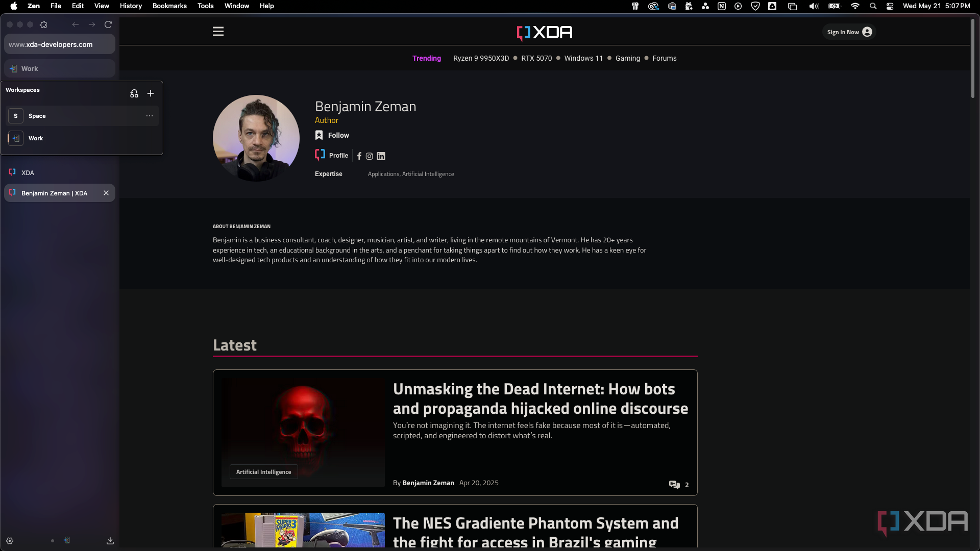
Task: Click the page vertical scrollbar
Action: (x=973, y=59)
